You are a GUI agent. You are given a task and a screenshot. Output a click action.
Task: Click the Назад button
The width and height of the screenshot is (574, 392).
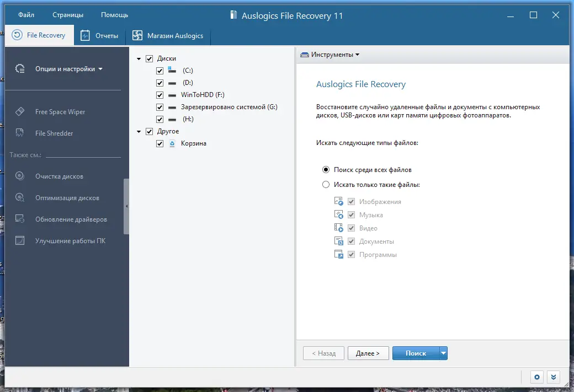[323, 353]
